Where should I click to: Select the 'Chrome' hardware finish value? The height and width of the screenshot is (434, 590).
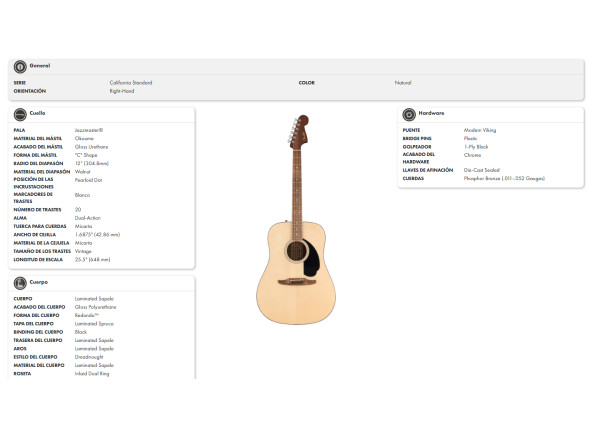click(472, 155)
